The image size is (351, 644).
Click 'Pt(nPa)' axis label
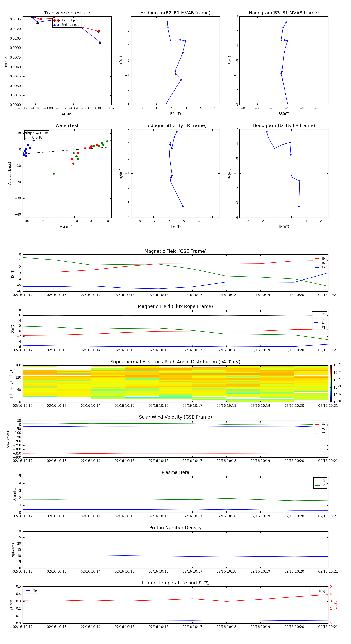[6, 61]
